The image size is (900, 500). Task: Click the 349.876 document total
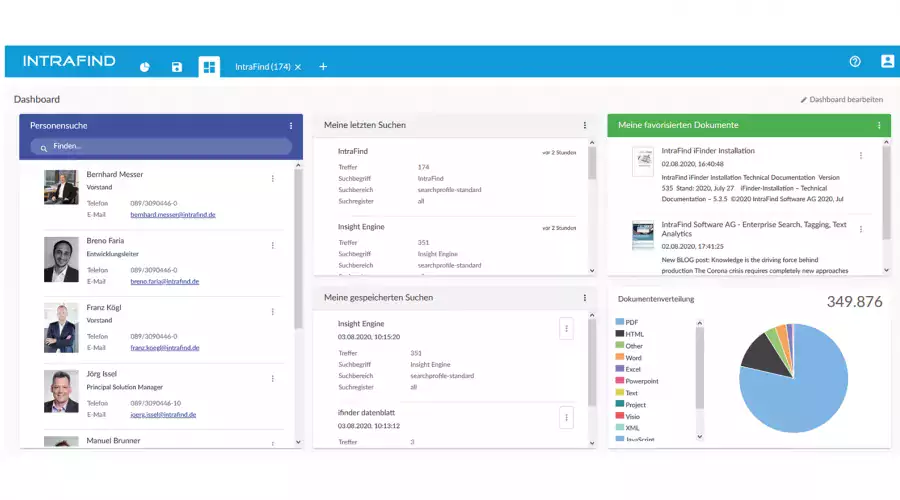[x=854, y=302]
